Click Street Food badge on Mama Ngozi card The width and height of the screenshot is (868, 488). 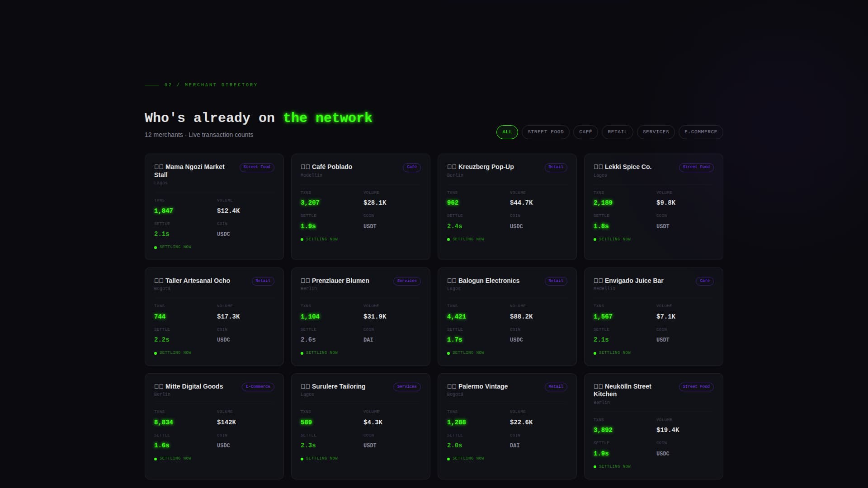257,167
